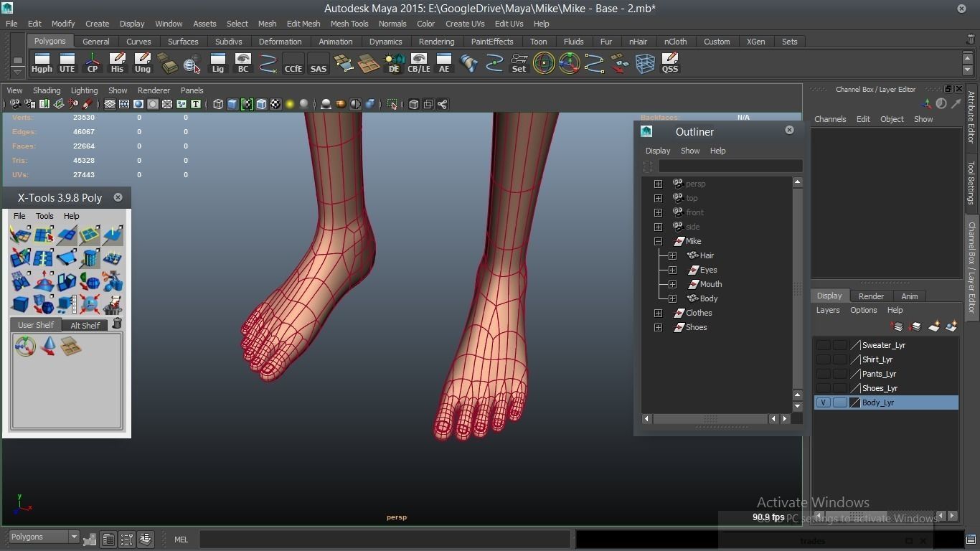
Task: Expand the Clothes node in Outliner
Action: pyautogui.click(x=658, y=313)
